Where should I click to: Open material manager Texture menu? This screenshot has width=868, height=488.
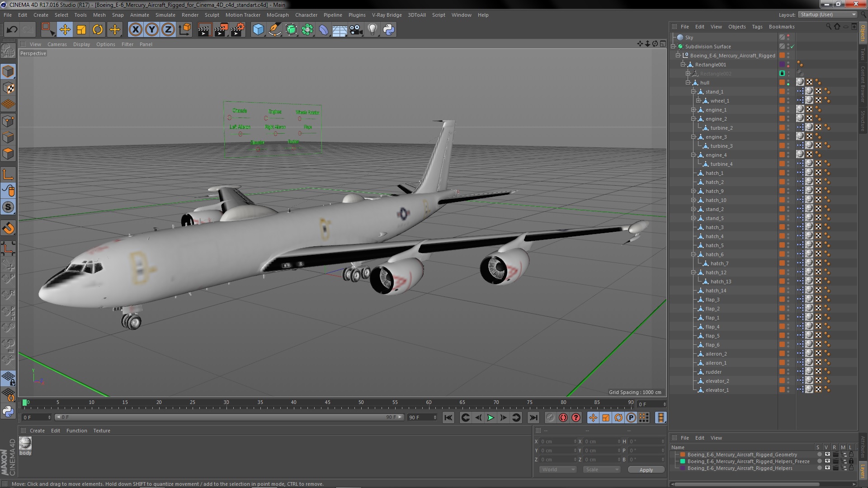tap(102, 431)
